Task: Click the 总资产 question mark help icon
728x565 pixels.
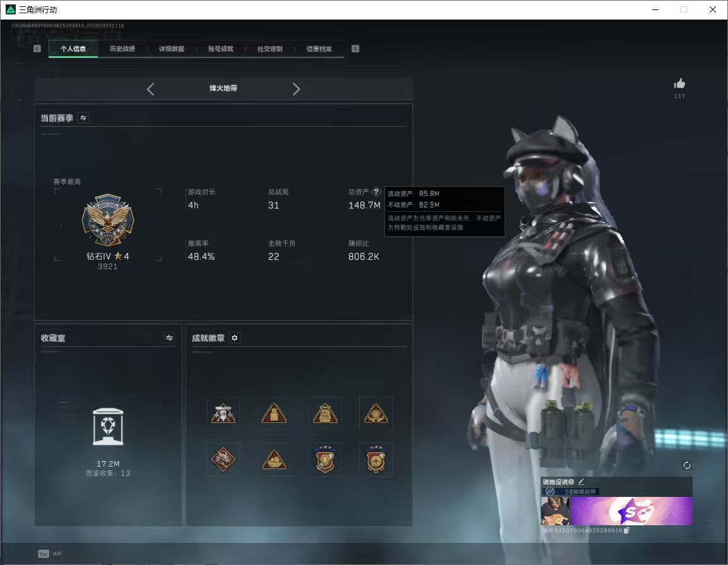Action: tap(376, 191)
